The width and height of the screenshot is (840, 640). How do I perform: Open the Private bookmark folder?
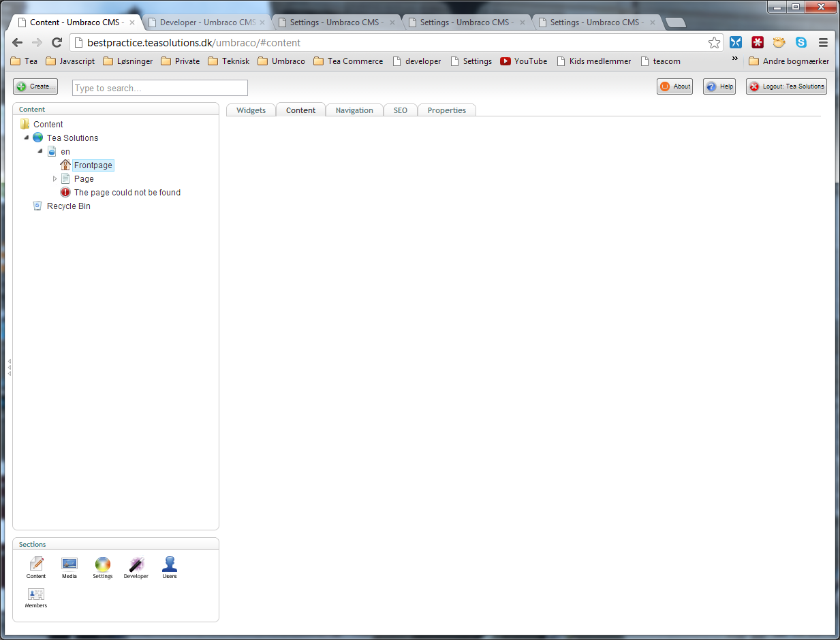click(x=181, y=61)
